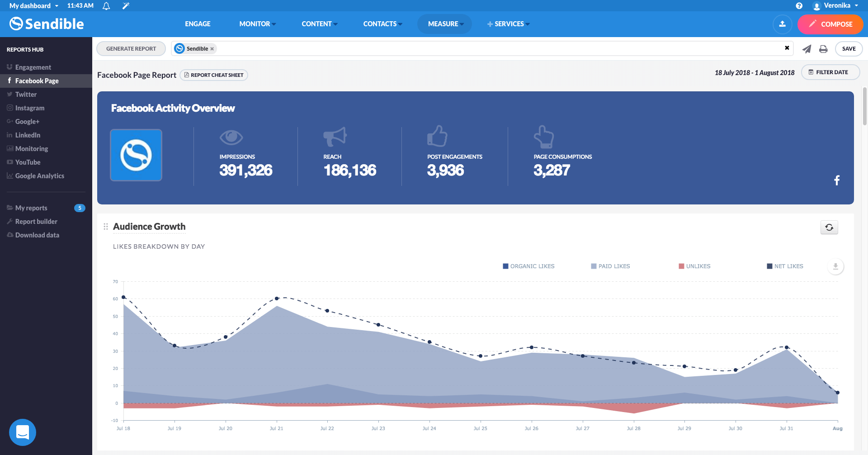Open the Veronika user menu
The image size is (868, 455).
(835, 6)
